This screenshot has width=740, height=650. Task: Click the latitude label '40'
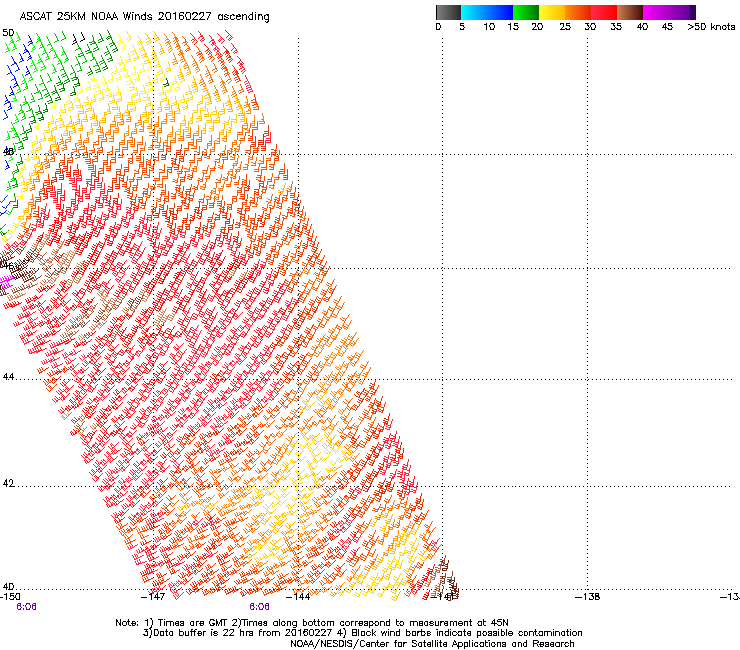pos(8,587)
